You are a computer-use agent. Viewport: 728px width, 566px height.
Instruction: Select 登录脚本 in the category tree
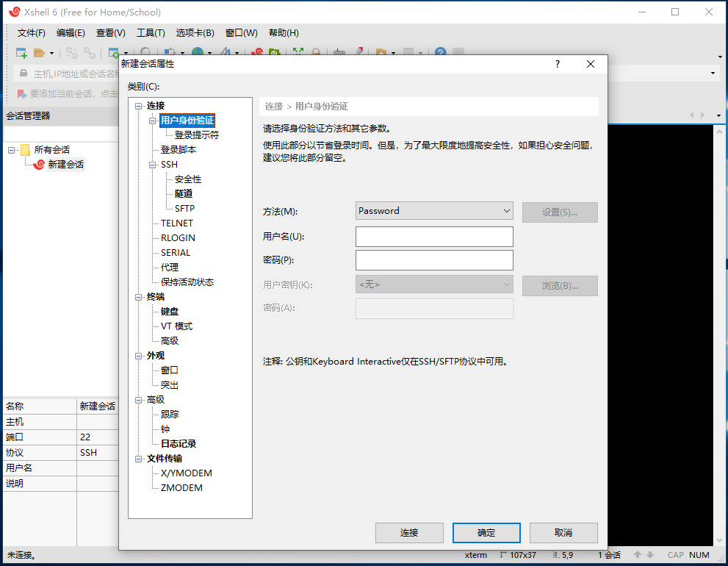pyautogui.click(x=179, y=150)
